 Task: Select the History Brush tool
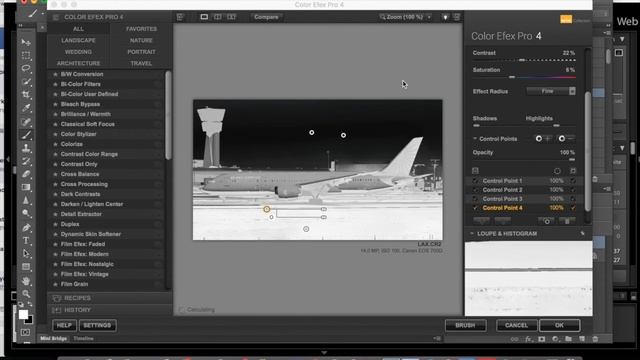coord(26,161)
